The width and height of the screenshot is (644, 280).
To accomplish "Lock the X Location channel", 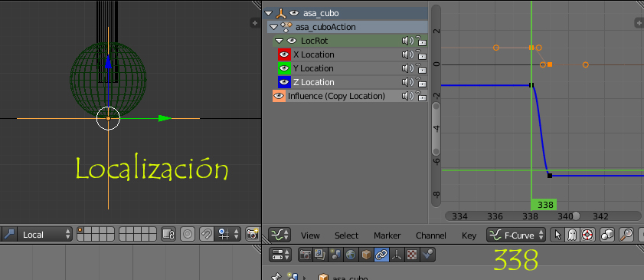I will [421, 54].
